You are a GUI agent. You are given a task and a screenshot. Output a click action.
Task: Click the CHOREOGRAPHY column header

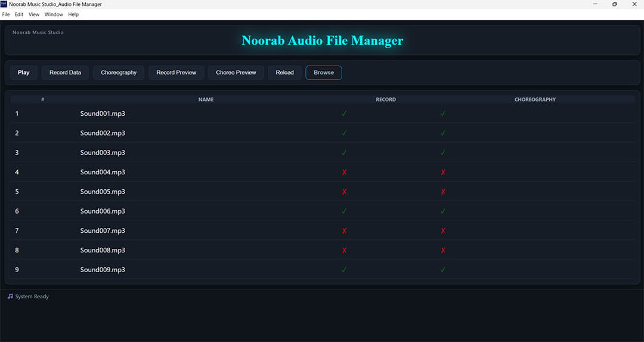535,100
